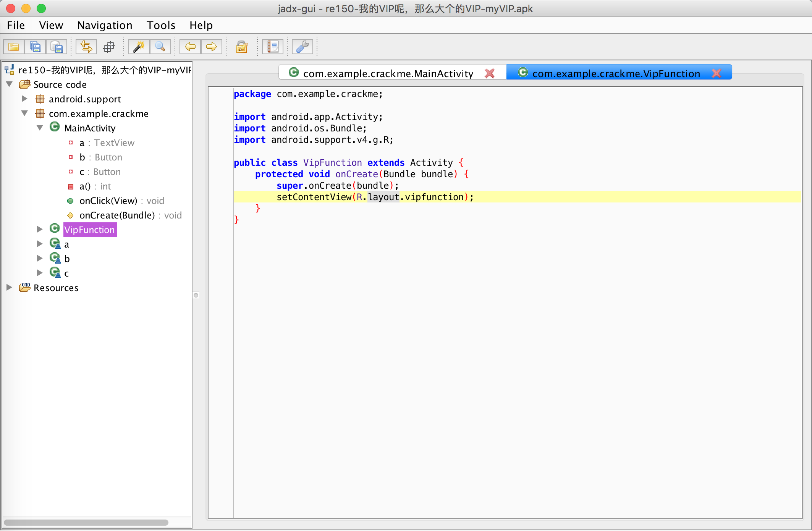Image resolution: width=812 pixels, height=531 pixels.
Task: Click the forward navigation arrow icon
Action: [x=211, y=47]
